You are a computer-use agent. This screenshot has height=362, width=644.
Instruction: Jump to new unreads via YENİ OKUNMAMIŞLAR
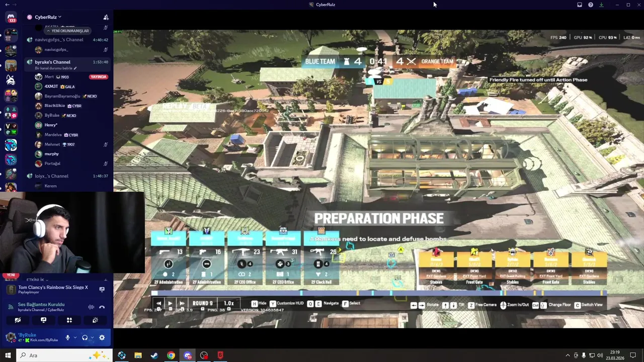[67, 31]
